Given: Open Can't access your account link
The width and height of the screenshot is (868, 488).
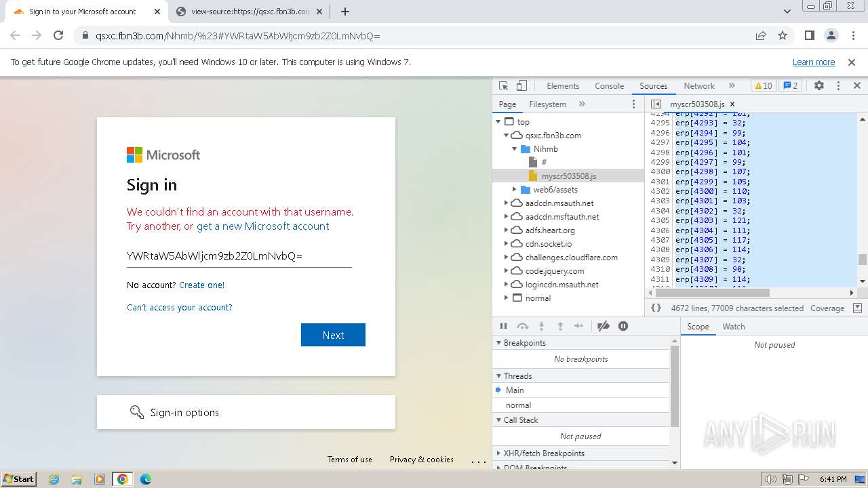Looking at the screenshot, I should pos(179,308).
